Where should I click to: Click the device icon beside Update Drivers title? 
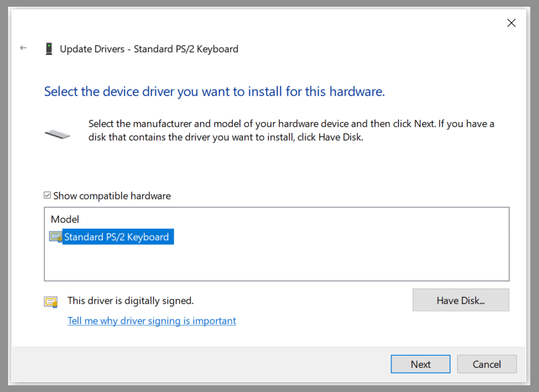[x=49, y=48]
